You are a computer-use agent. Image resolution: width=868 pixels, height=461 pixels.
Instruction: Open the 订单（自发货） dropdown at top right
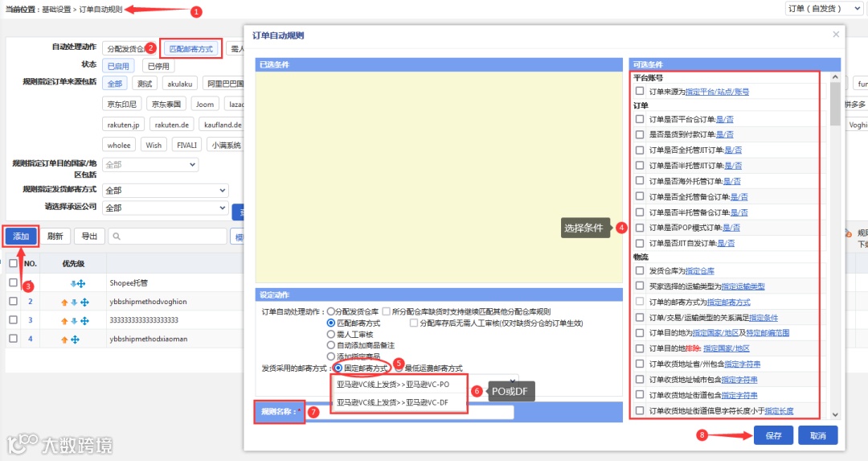(823, 8)
